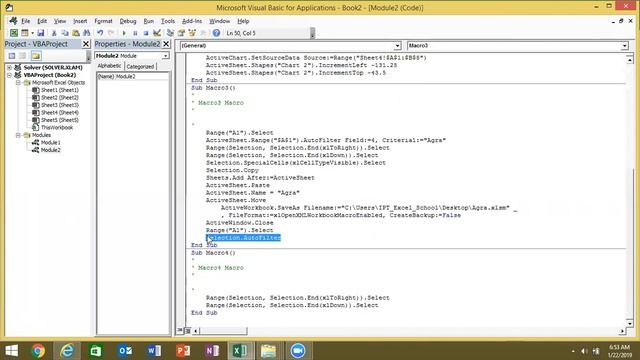The image size is (640, 360).
Task: Open the Insert UserForm dropdown arrow
Action: pyautogui.click(x=32, y=33)
